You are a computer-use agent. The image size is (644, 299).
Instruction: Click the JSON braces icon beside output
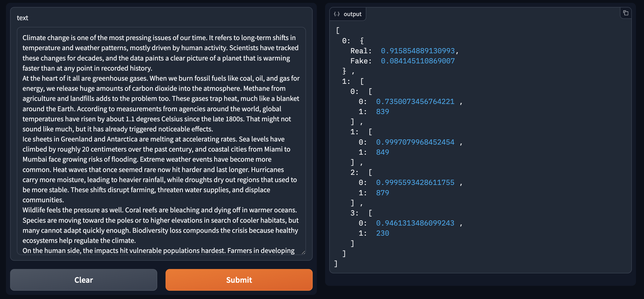click(x=337, y=14)
